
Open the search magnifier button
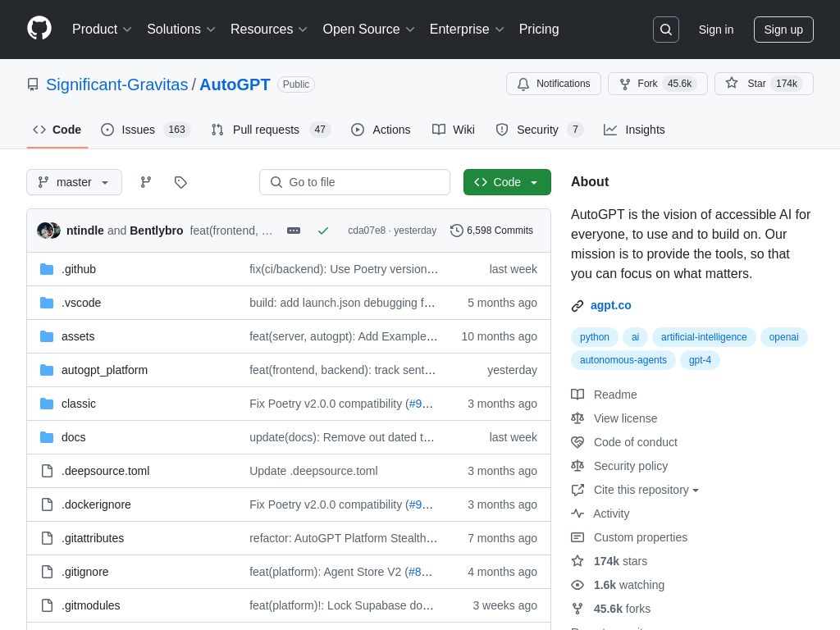pyautogui.click(x=665, y=30)
